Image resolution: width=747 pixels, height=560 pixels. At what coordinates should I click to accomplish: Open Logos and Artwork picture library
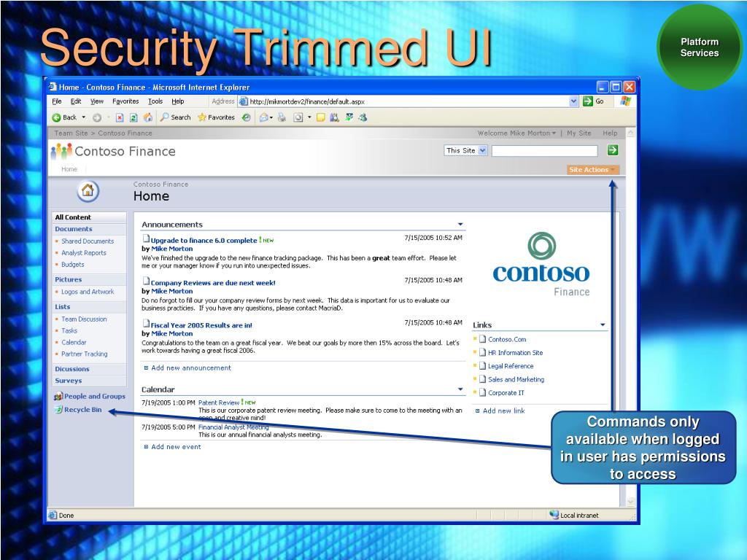click(x=88, y=292)
